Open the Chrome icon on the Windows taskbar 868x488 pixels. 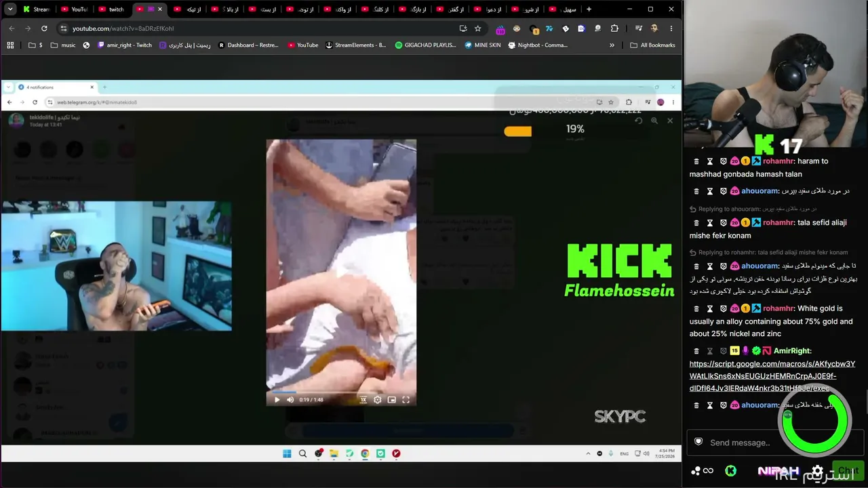point(365,453)
